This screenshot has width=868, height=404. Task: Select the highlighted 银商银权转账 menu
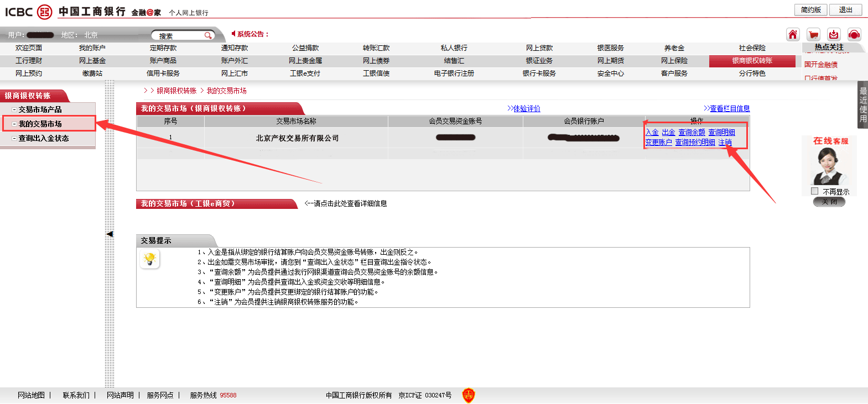pos(752,61)
